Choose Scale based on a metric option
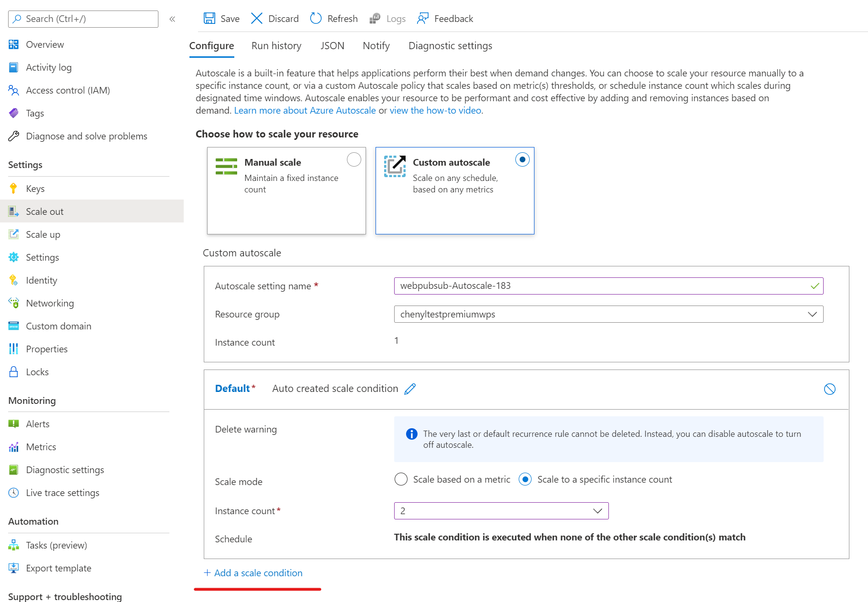This screenshot has height=602, width=868. click(x=401, y=479)
